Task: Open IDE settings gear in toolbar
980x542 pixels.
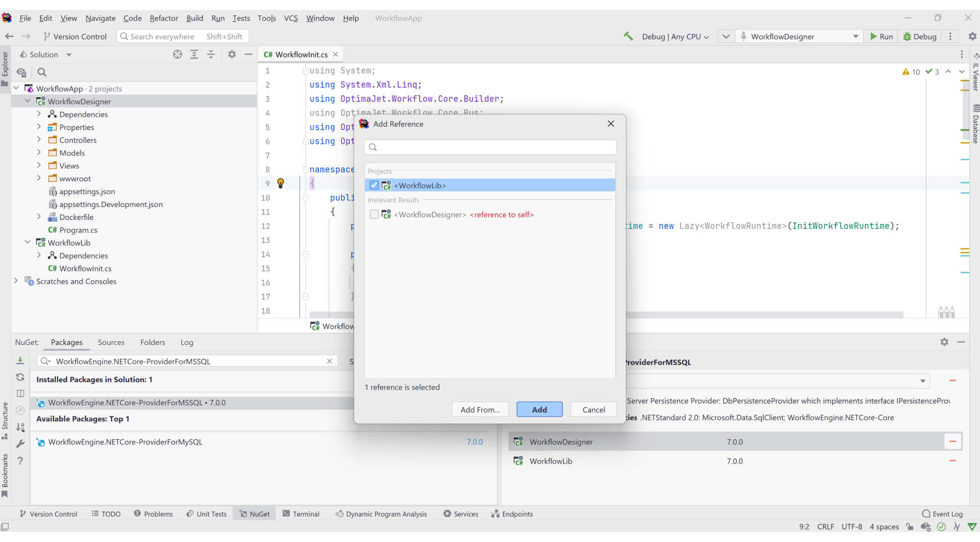Action: click(972, 36)
